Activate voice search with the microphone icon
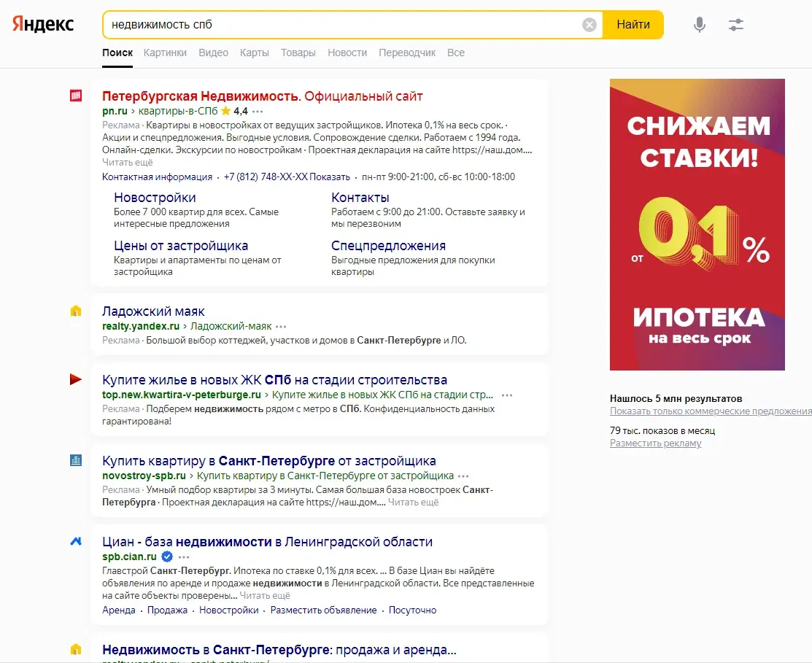The width and height of the screenshot is (812, 663). 699,24
